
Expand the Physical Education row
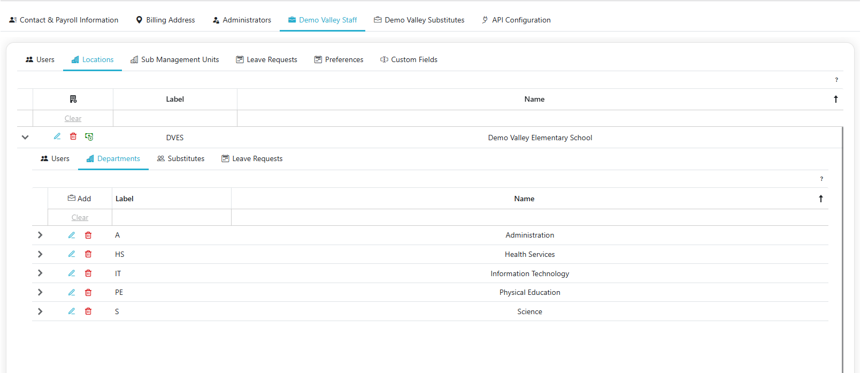pyautogui.click(x=40, y=293)
